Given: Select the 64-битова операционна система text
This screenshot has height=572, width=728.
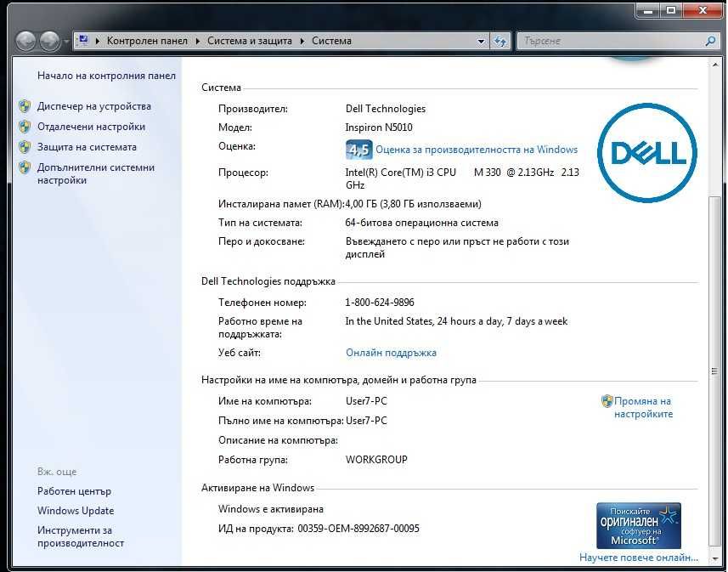Looking at the screenshot, I should pos(421,223).
